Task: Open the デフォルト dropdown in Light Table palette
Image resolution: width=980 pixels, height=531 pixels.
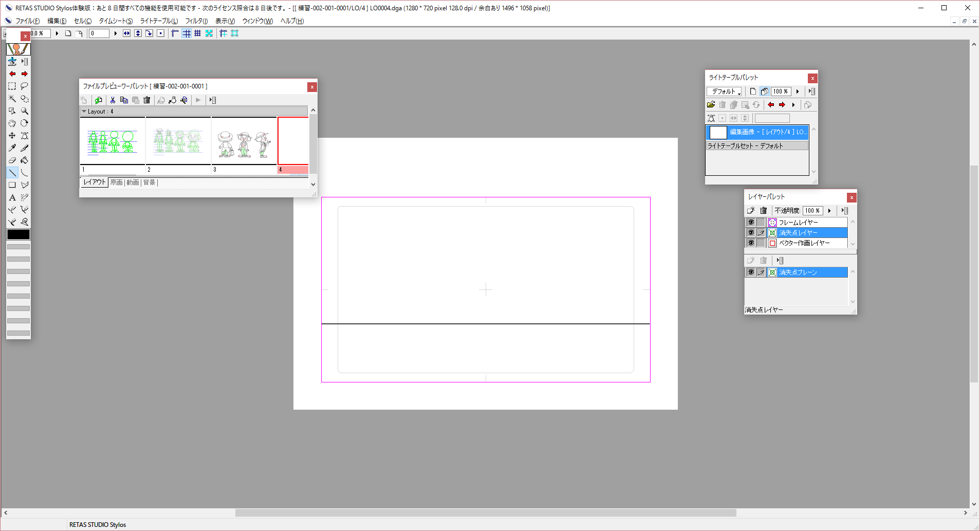Action: 725,91
